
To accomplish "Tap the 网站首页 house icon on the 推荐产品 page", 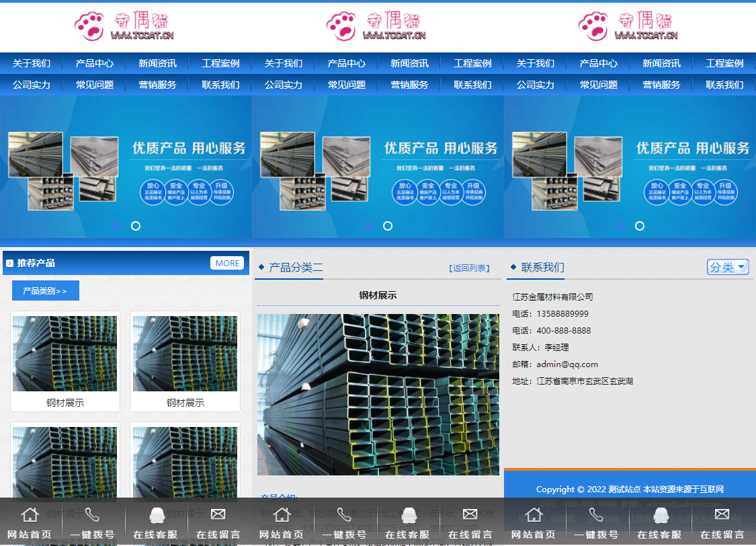I will [x=30, y=514].
